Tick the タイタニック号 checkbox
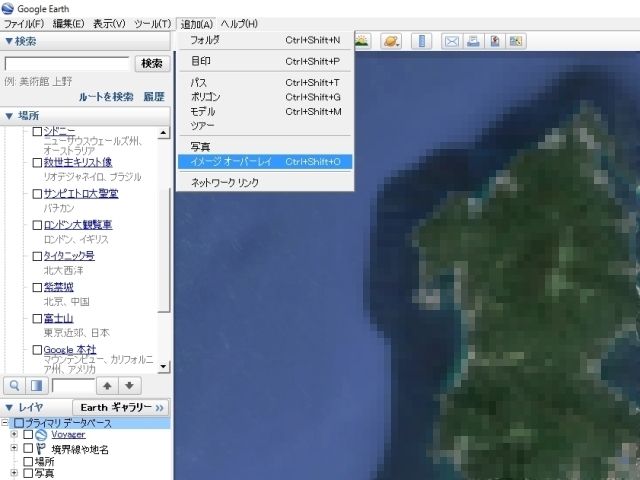The width and height of the screenshot is (640, 480). (37, 256)
